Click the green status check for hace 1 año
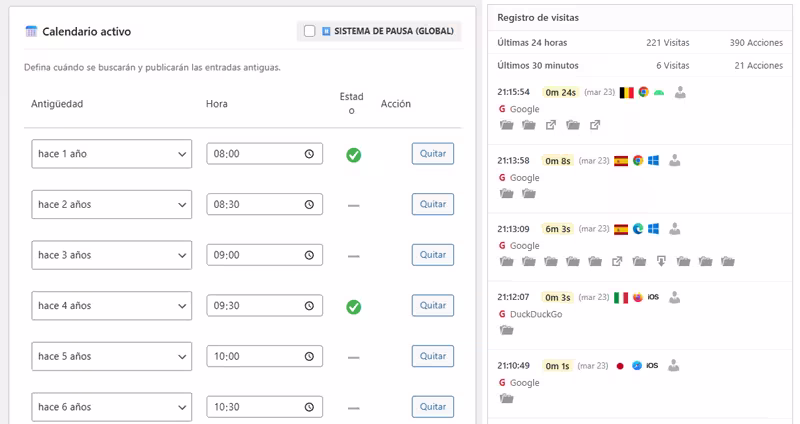 point(353,155)
